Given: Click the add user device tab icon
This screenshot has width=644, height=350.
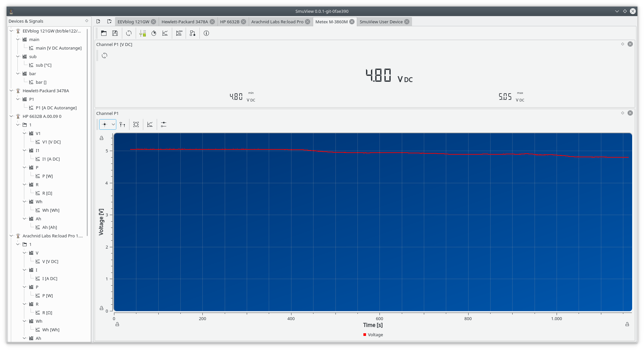Looking at the screenshot, I should pos(109,21).
